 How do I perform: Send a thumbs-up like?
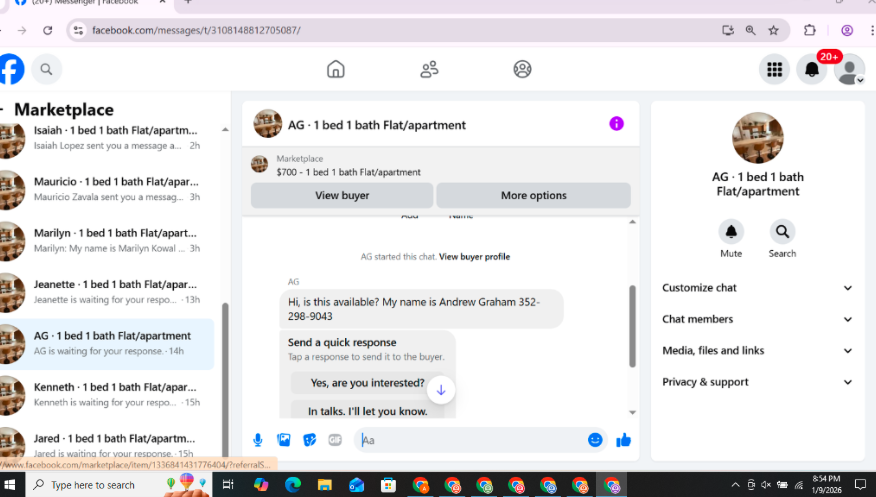(623, 440)
